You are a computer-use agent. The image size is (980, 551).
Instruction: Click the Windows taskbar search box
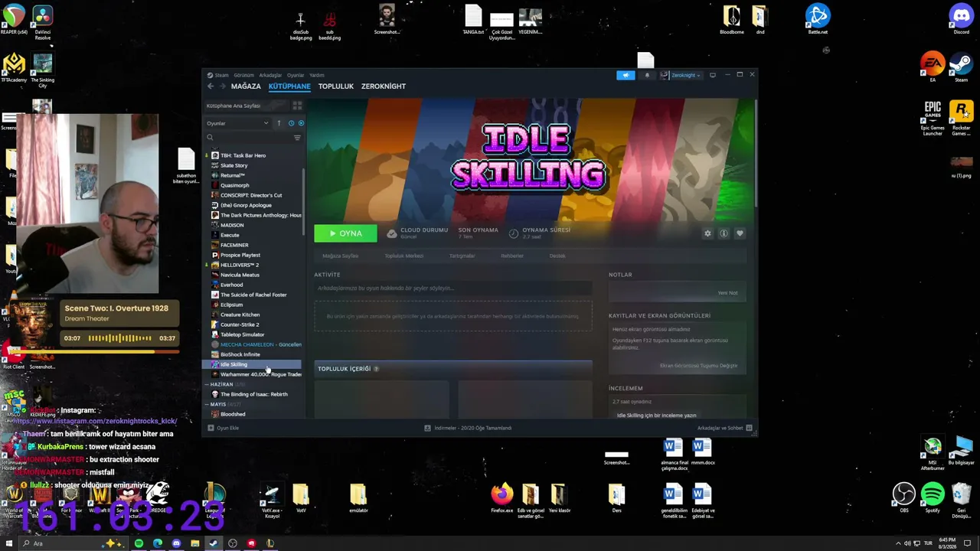click(x=73, y=543)
